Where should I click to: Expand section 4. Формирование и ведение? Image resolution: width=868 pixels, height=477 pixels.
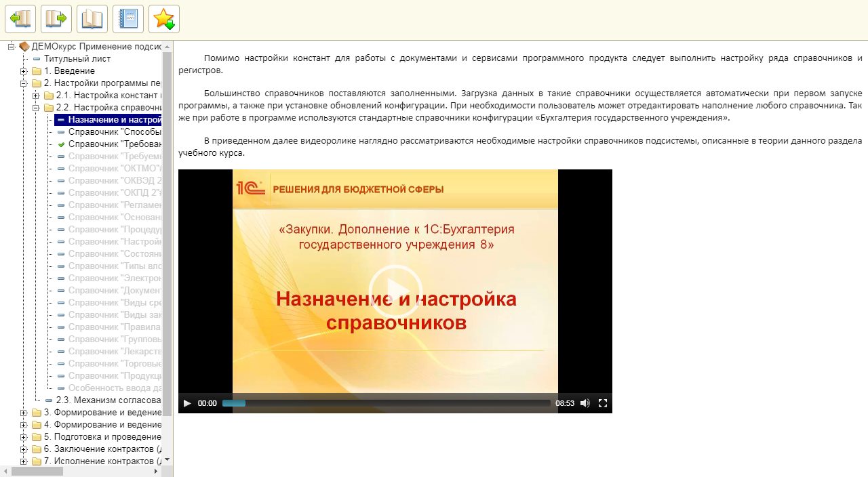[x=24, y=425]
